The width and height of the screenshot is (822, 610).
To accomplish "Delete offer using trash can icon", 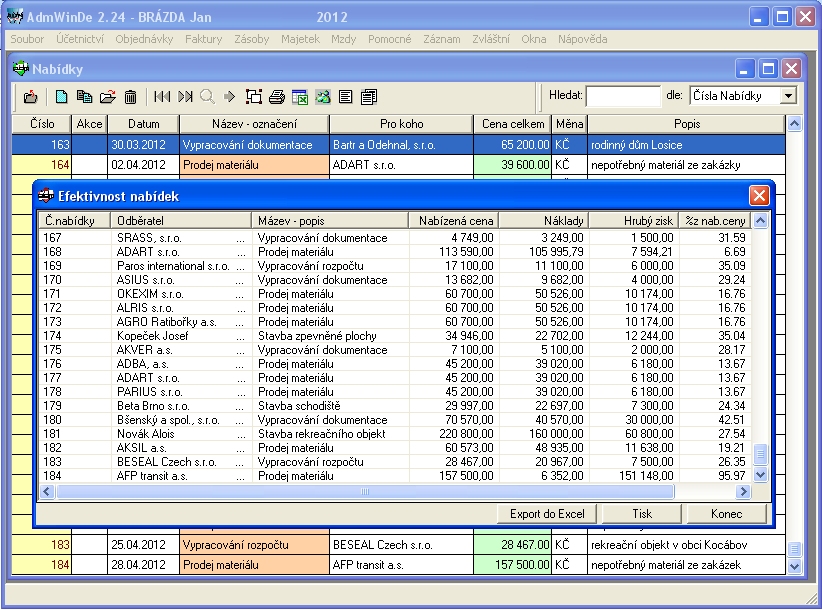I will [x=131, y=97].
